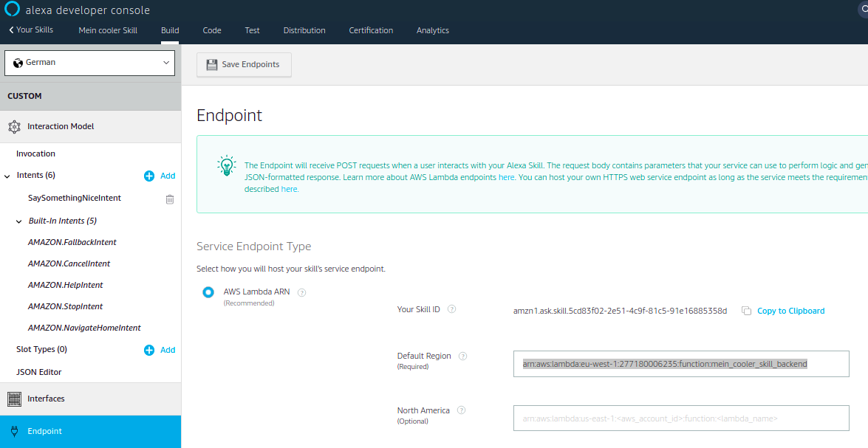
Task: Follow the 'here.' link about described requirements
Action: pos(290,189)
